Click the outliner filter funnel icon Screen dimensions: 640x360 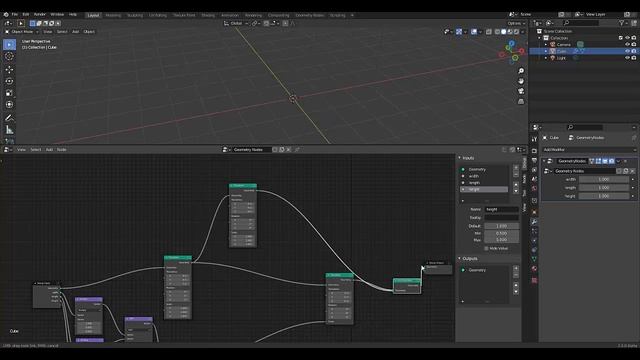pyautogui.click(x=621, y=23)
